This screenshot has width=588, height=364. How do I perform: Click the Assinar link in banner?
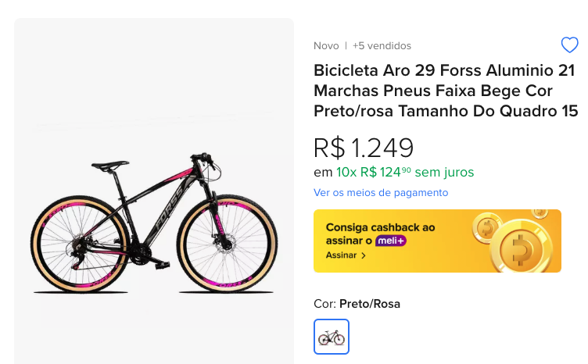pos(341,255)
